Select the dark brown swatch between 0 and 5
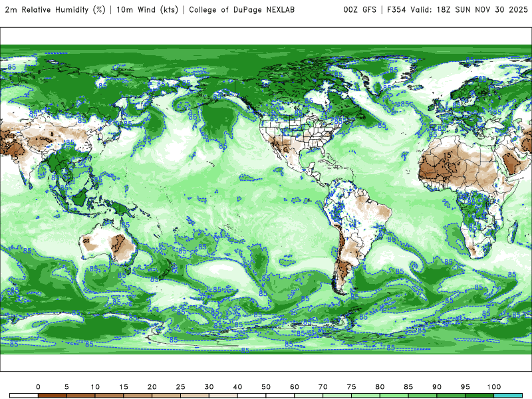 53,396
